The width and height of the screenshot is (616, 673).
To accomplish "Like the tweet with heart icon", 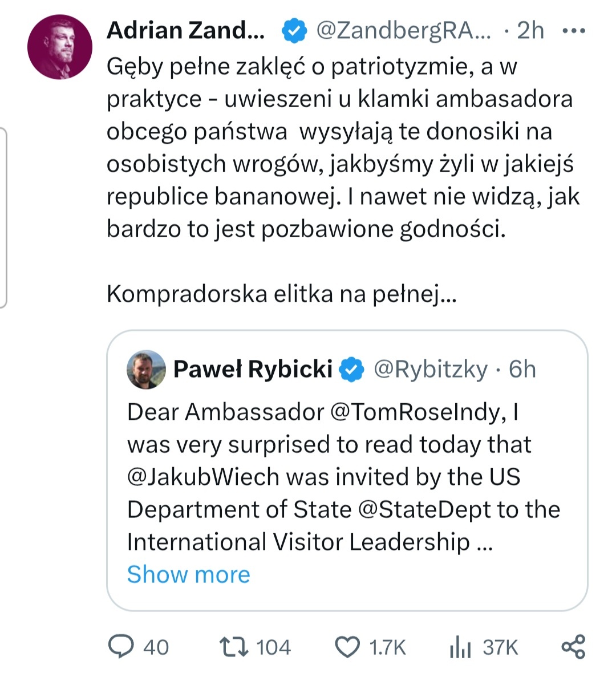I will pos(347,647).
